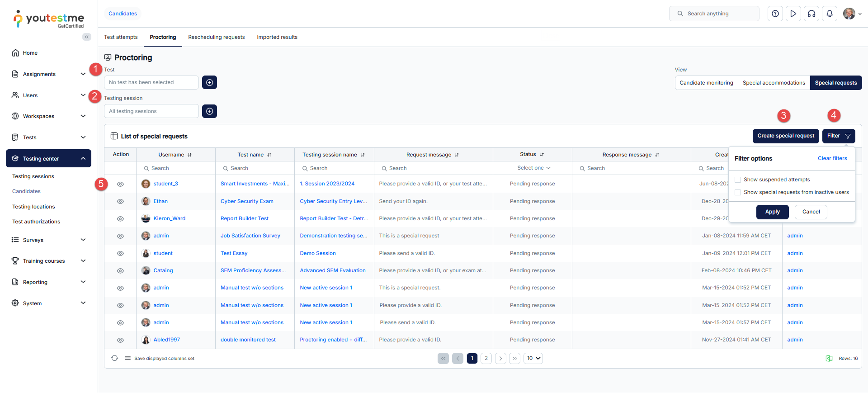
Task: Click the headset support icon
Action: coord(811,14)
